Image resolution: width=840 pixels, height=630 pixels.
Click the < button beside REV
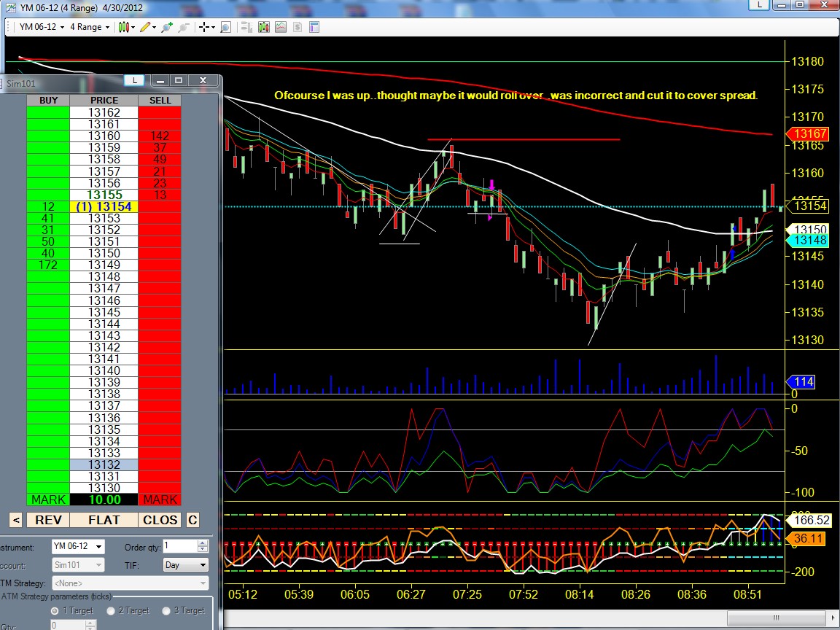click(15, 520)
